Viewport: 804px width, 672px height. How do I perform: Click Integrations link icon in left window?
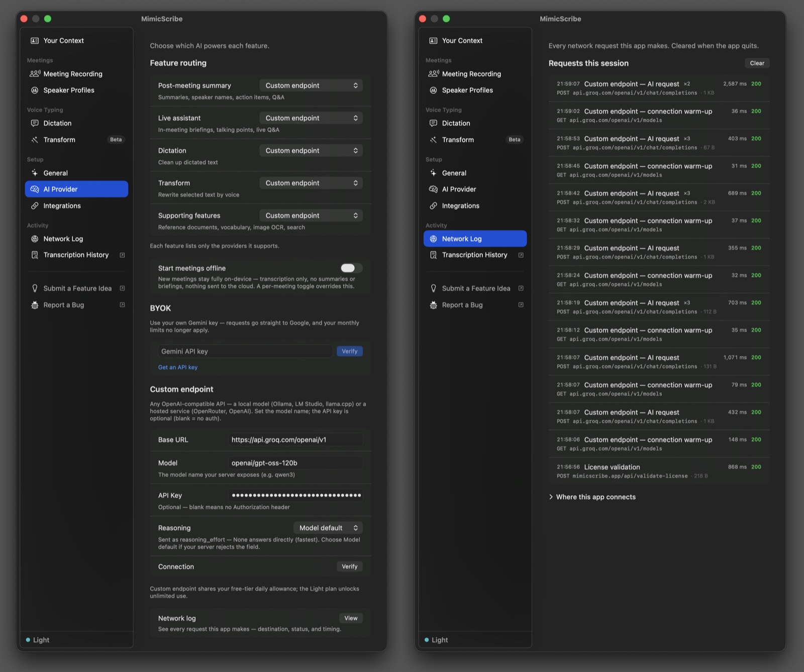(x=35, y=206)
